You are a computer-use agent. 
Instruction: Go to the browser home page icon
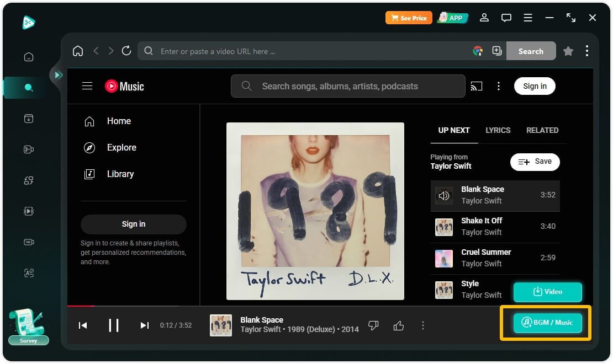click(x=78, y=51)
